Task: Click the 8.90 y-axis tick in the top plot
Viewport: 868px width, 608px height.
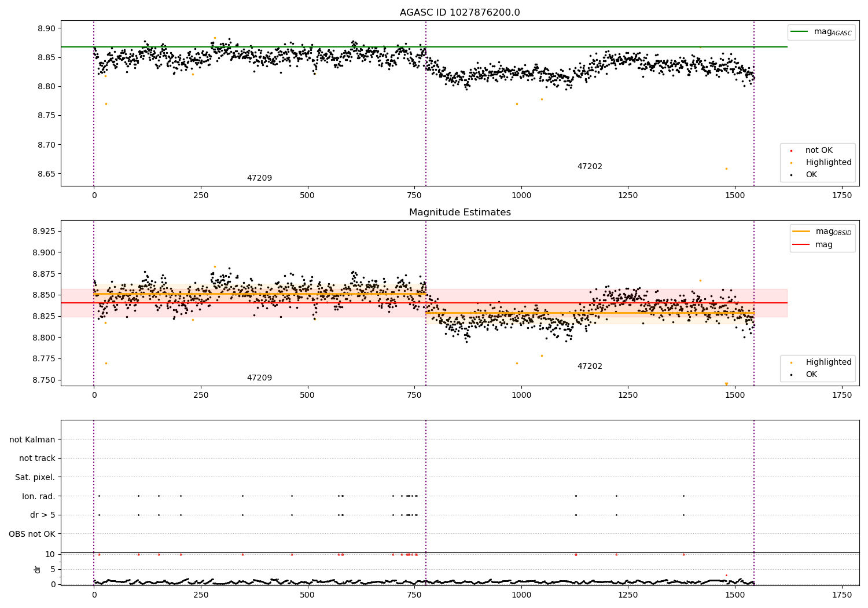Action: coord(45,28)
